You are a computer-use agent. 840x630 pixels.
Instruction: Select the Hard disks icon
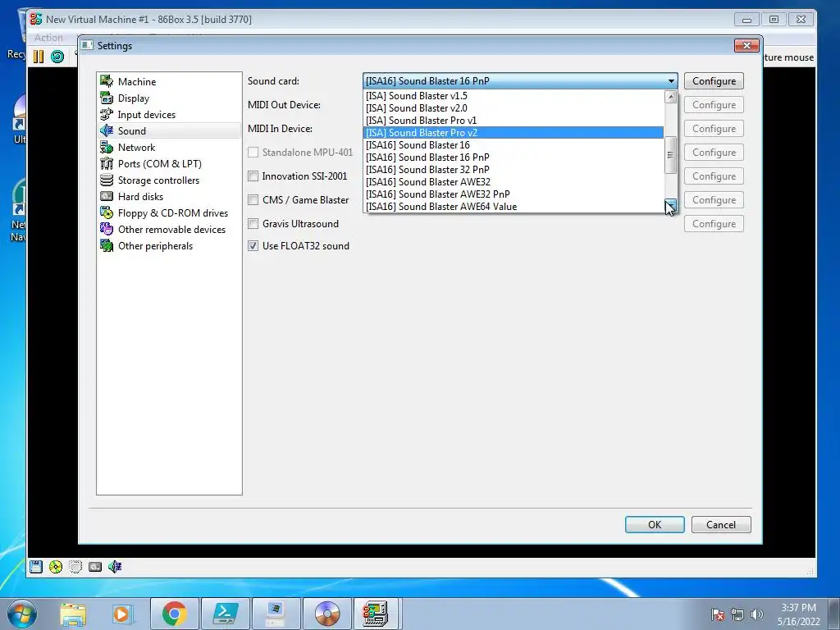(x=107, y=197)
